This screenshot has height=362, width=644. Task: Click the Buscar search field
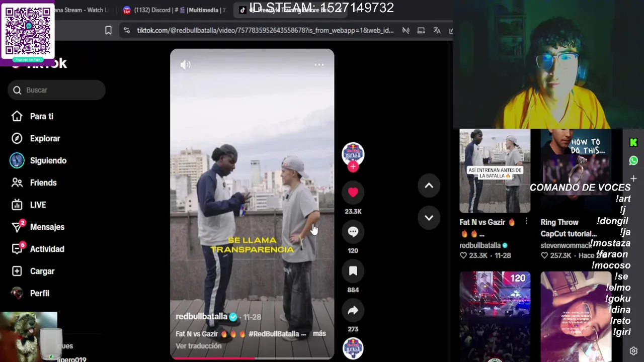click(x=56, y=90)
